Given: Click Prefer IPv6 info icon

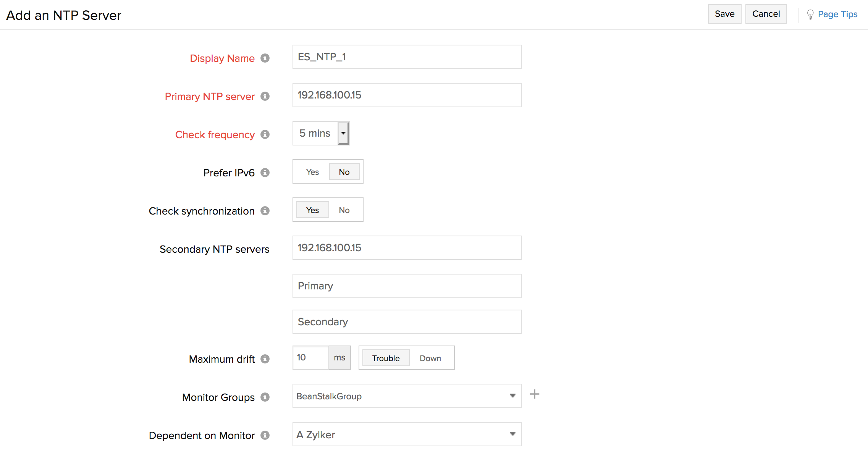Looking at the screenshot, I should pyautogui.click(x=265, y=173).
